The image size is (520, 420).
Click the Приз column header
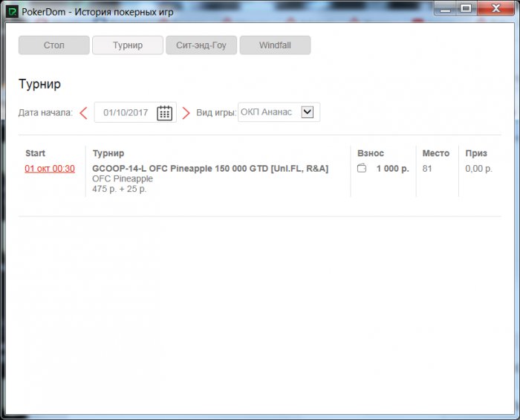(476, 153)
